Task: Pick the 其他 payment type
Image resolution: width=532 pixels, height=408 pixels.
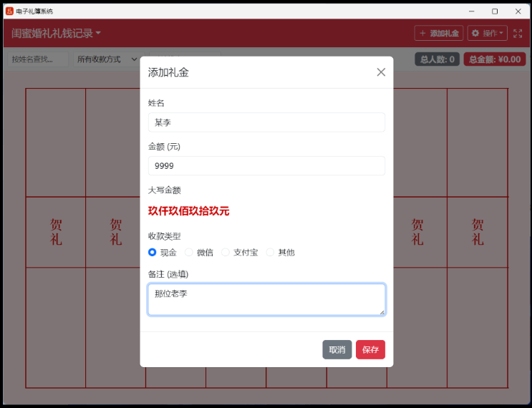Action: coord(270,252)
